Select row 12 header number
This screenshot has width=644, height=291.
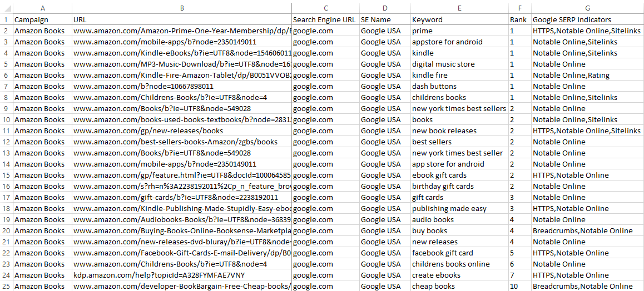pyautogui.click(x=7, y=142)
